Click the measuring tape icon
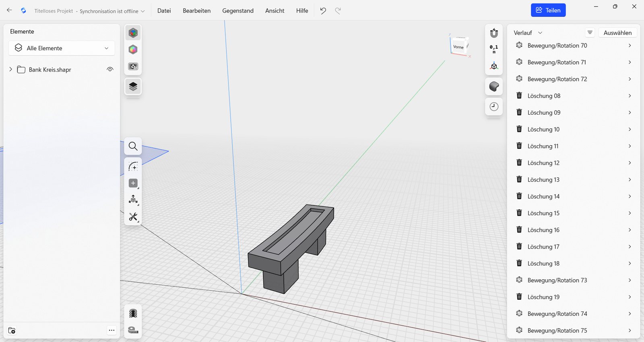 pyautogui.click(x=133, y=330)
